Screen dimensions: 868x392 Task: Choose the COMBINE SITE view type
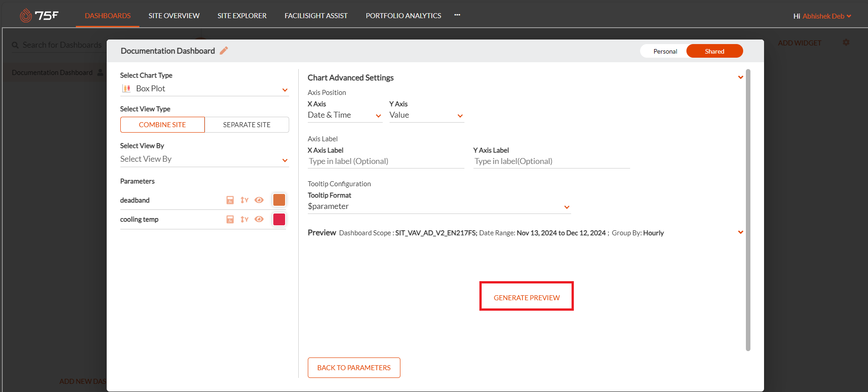(x=163, y=124)
